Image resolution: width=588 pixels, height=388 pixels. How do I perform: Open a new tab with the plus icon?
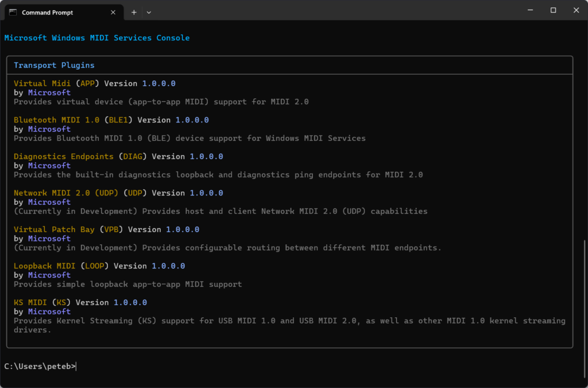[x=134, y=12]
